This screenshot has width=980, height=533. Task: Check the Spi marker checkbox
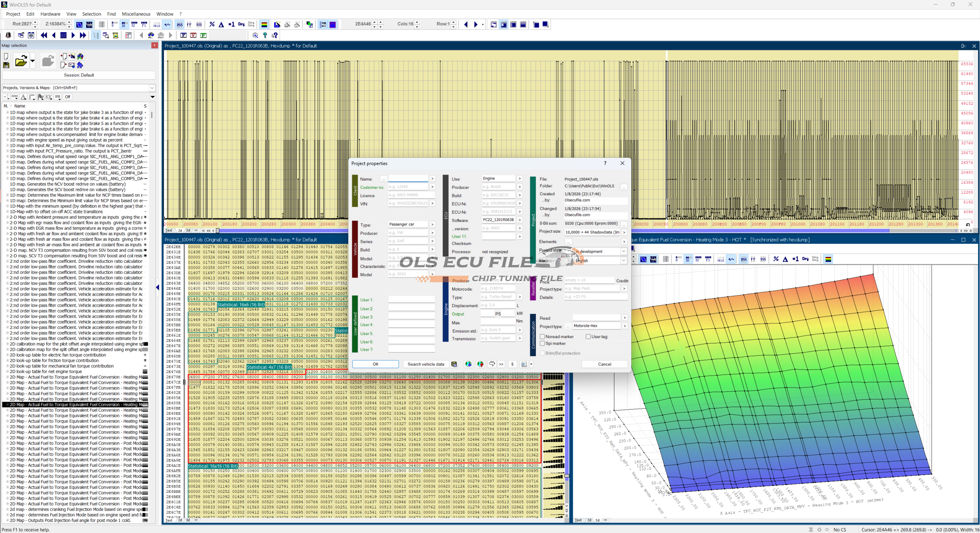point(542,343)
